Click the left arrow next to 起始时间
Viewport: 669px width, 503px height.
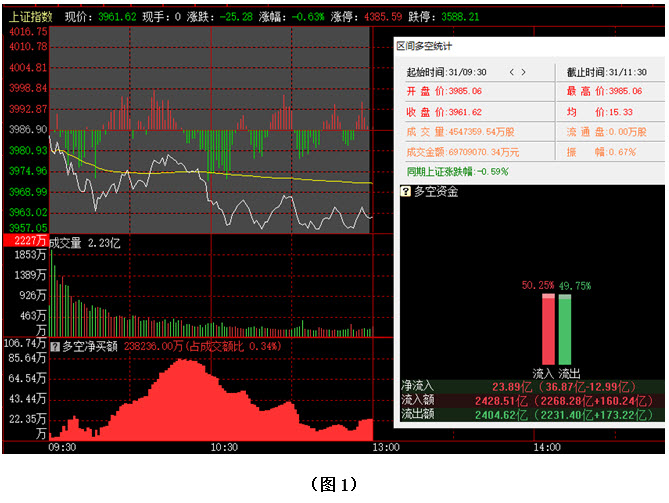(x=512, y=72)
